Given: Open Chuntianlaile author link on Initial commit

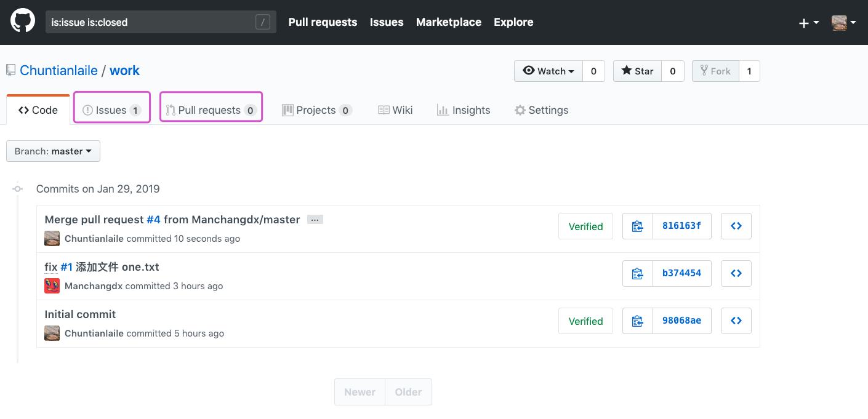Looking at the screenshot, I should (x=94, y=333).
